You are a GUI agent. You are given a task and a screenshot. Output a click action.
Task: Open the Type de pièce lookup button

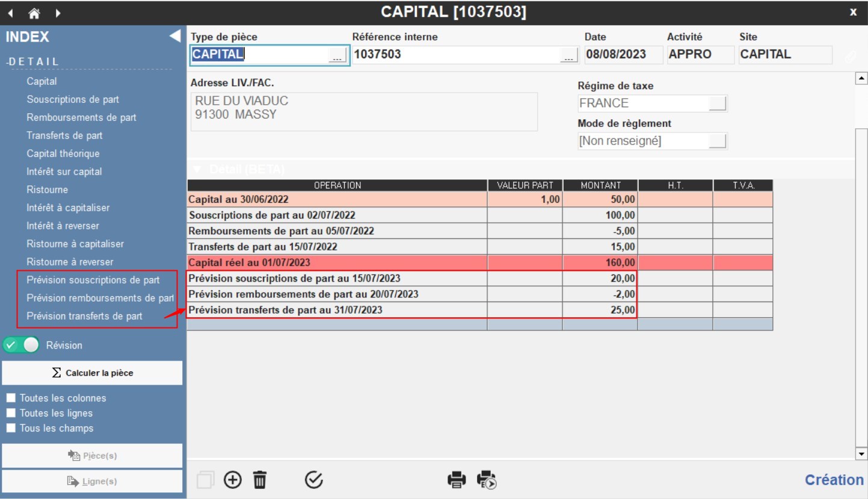click(x=337, y=55)
